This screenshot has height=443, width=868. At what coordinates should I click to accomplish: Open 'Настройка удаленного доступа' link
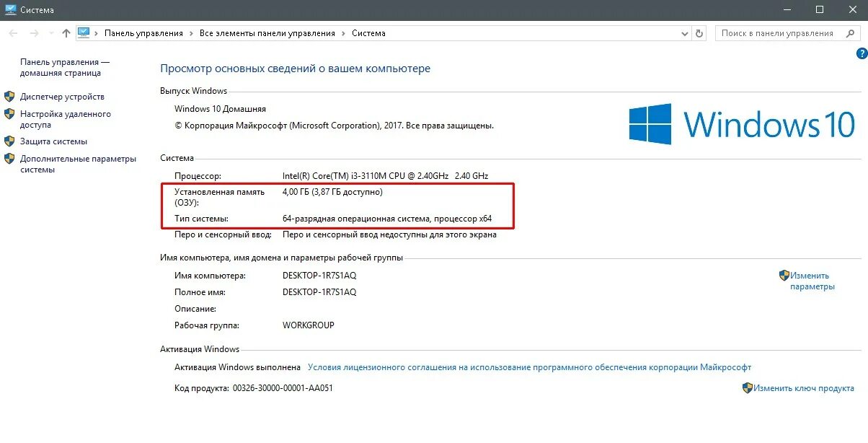66,119
